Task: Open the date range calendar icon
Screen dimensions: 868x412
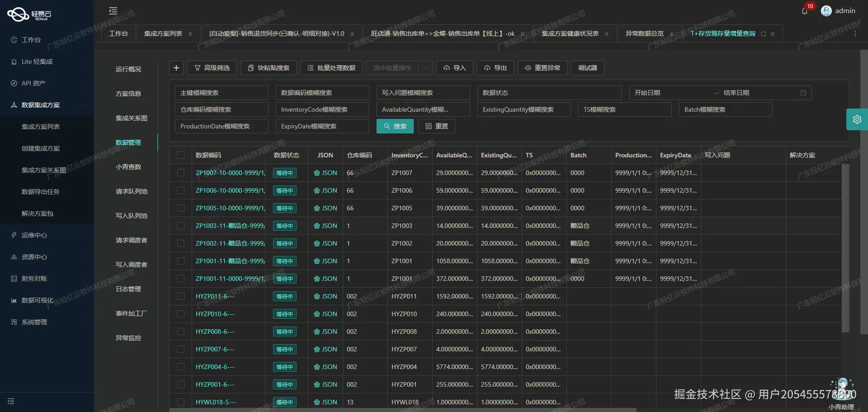Action: pos(803,93)
